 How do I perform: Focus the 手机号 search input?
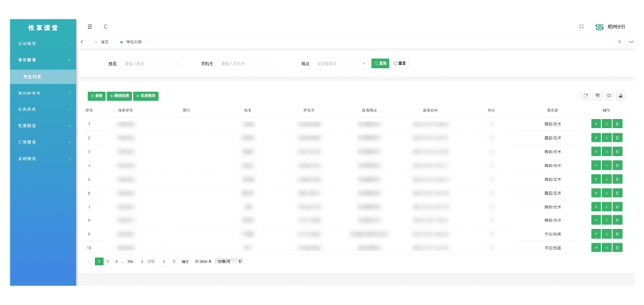click(245, 64)
